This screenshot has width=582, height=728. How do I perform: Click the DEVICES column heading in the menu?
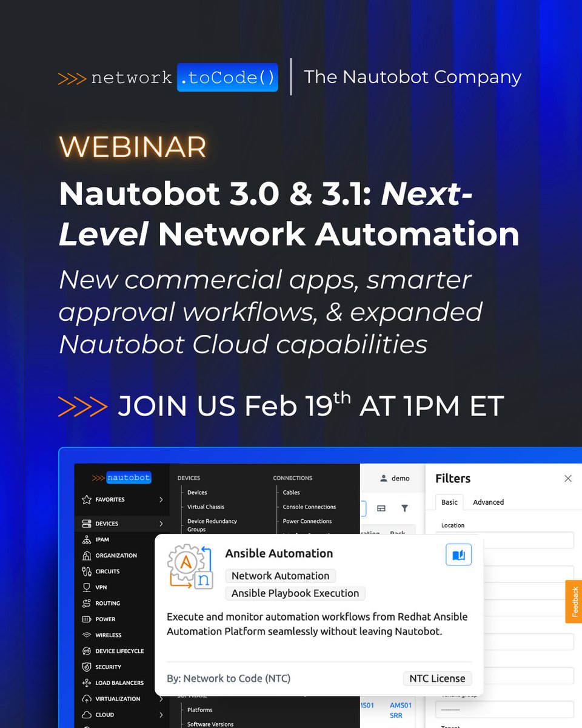[189, 478]
